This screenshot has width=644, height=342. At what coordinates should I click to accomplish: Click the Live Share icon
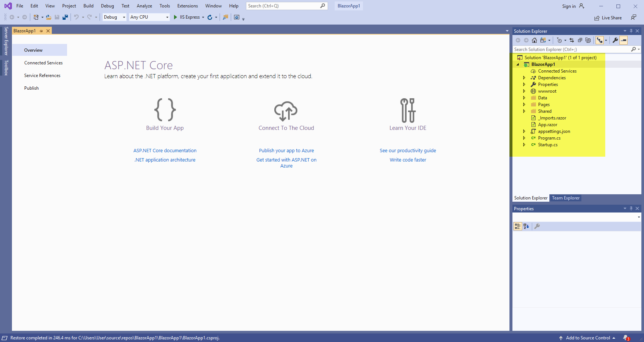(x=597, y=18)
